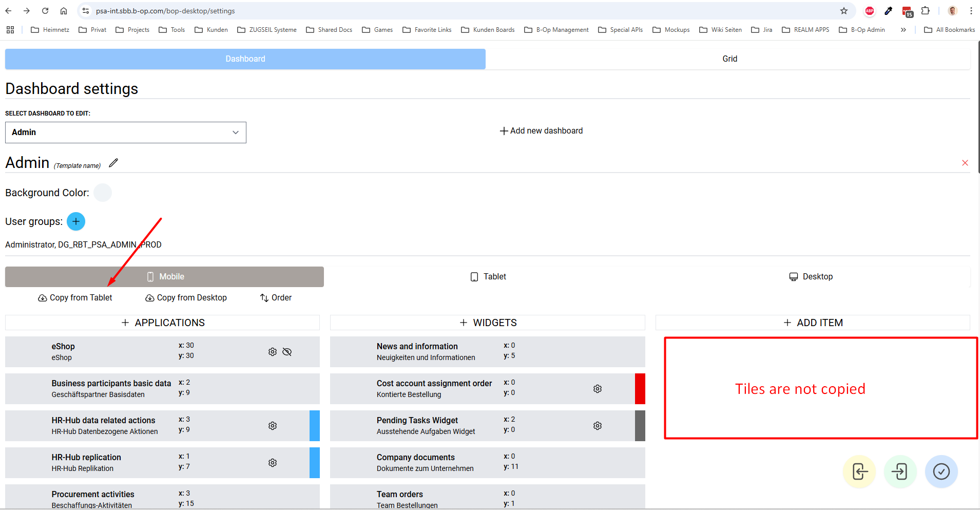This screenshot has width=980, height=510.
Task: Click the yellow export floating button
Action: (x=859, y=471)
